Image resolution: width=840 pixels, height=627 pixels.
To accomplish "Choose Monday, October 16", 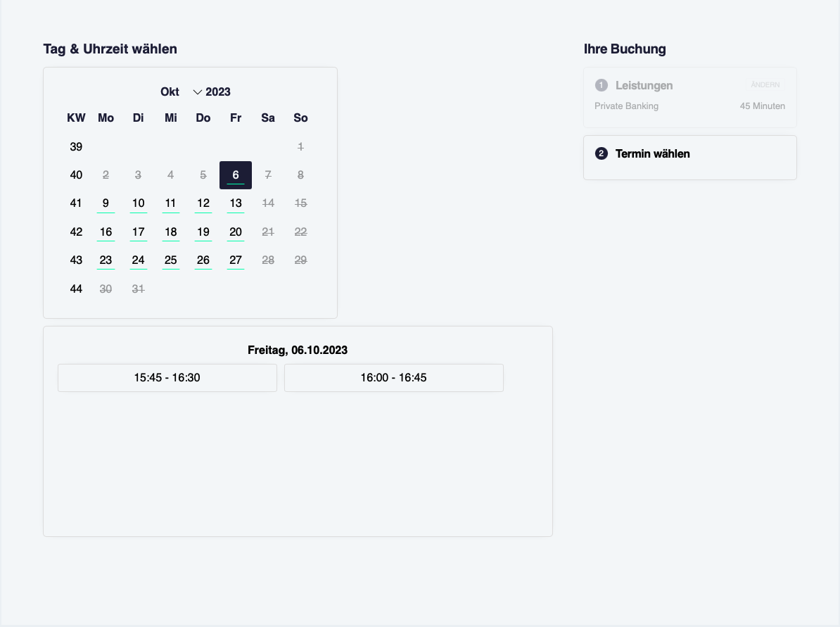I will coord(106,232).
